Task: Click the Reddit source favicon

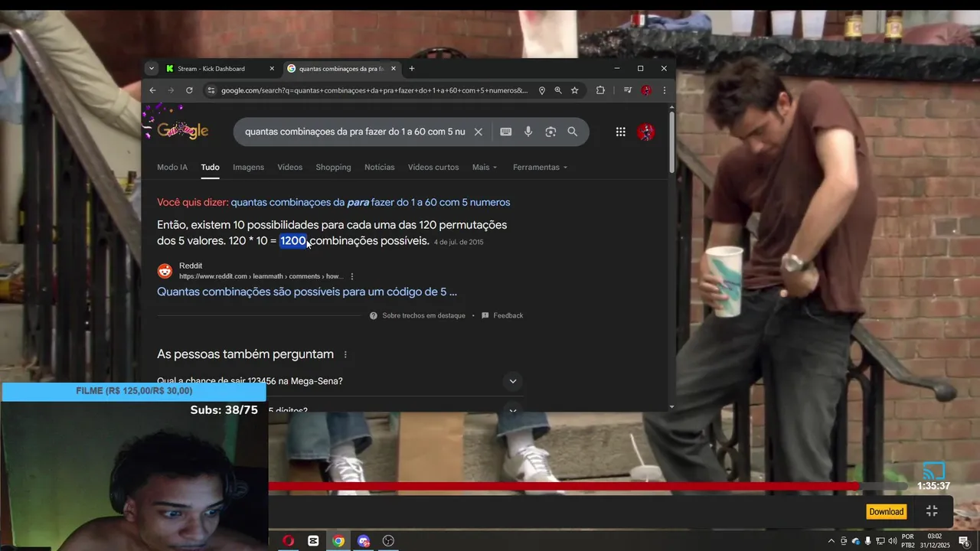Action: tap(165, 271)
